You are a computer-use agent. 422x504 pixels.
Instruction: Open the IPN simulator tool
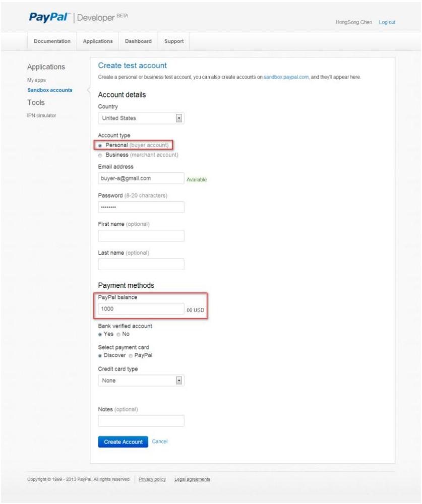[x=41, y=115]
